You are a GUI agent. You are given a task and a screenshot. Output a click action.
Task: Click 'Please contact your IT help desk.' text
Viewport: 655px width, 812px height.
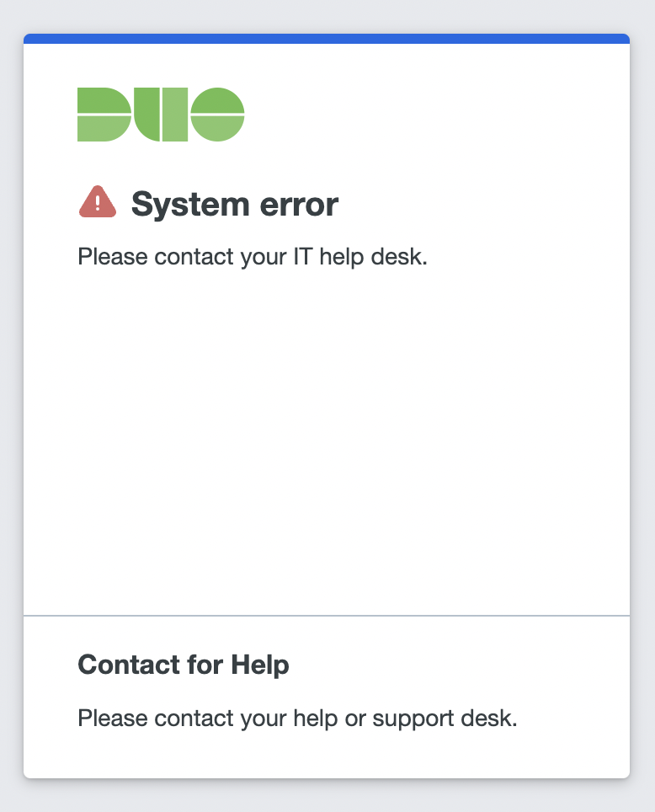(x=253, y=256)
